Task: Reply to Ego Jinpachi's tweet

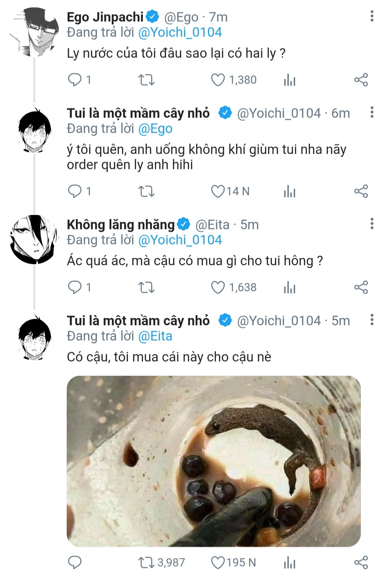Action: 75,80
